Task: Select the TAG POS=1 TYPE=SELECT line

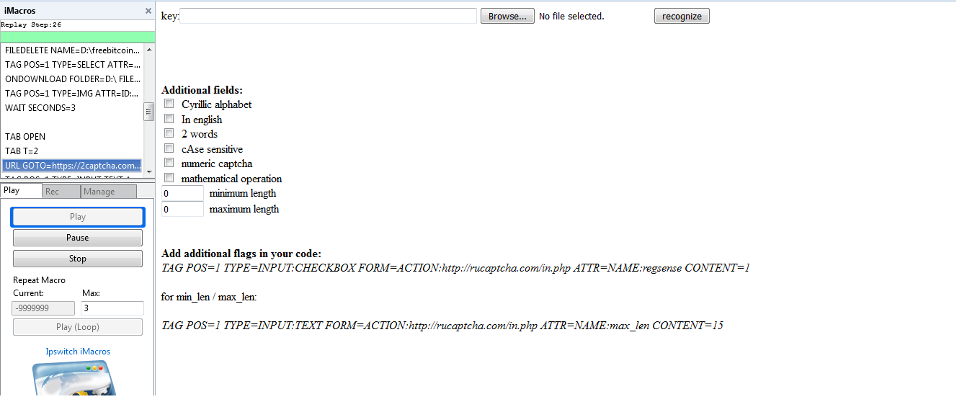Action: coord(73,65)
